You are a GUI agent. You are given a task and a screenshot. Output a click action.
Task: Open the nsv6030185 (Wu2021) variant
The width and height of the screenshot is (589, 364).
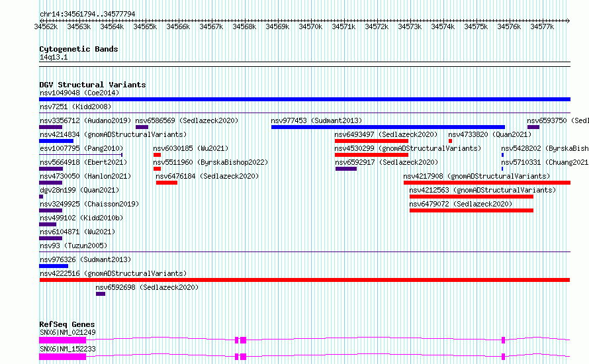point(191,148)
